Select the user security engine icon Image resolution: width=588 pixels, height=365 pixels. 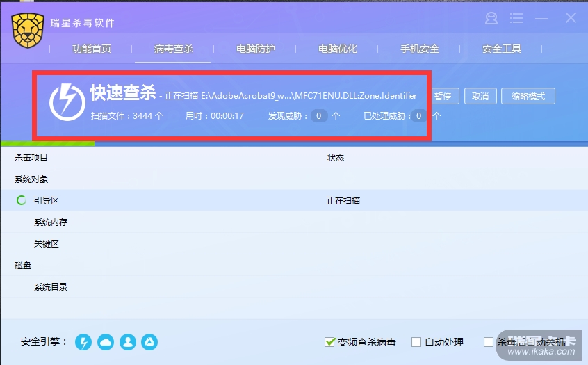pyautogui.click(x=128, y=342)
